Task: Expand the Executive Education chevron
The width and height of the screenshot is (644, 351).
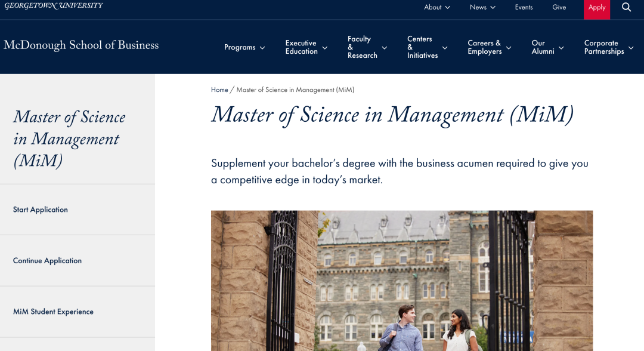Action: click(x=325, y=48)
